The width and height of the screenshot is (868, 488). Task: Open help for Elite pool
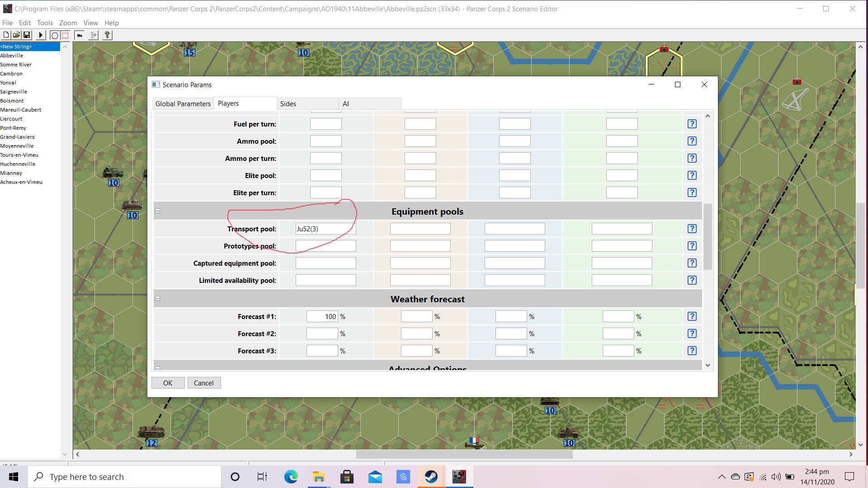tap(692, 175)
